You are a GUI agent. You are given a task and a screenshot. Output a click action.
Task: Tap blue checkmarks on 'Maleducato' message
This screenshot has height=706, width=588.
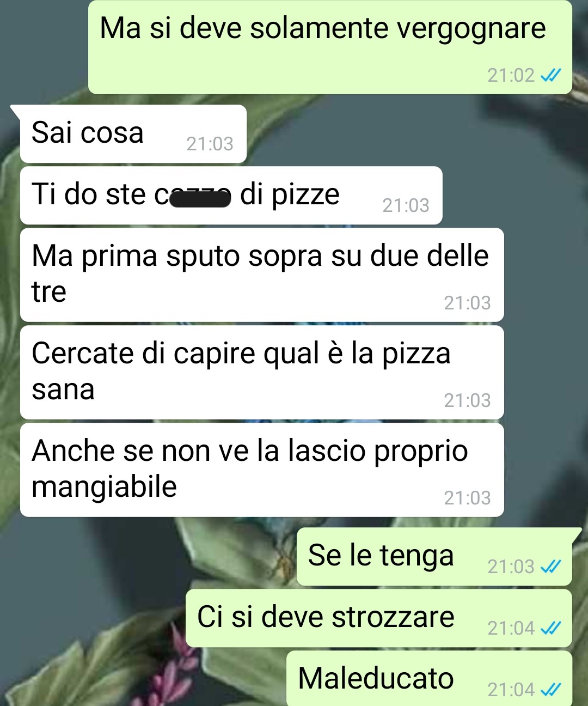[550, 690]
